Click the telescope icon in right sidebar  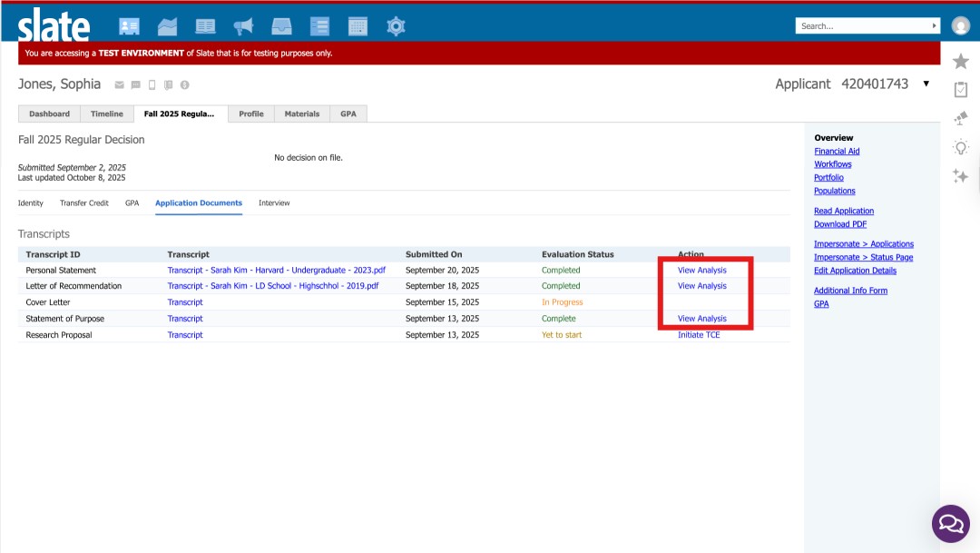pyautogui.click(x=960, y=118)
